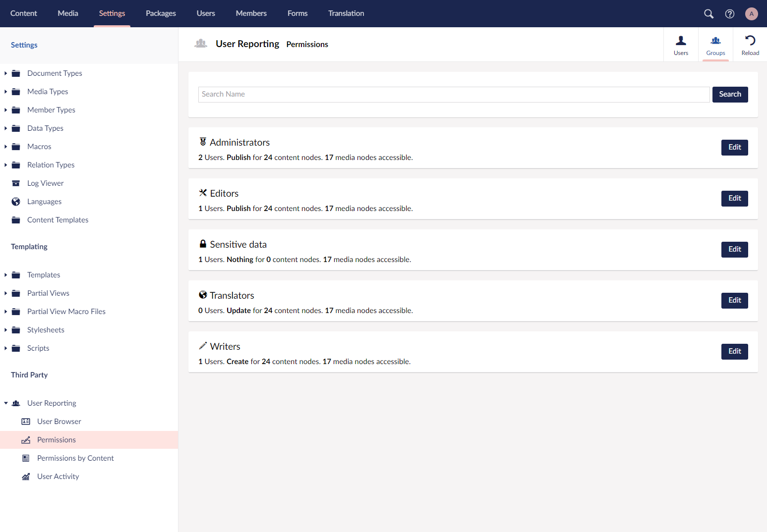
Task: Click the User Activity chart icon
Action: (26, 477)
